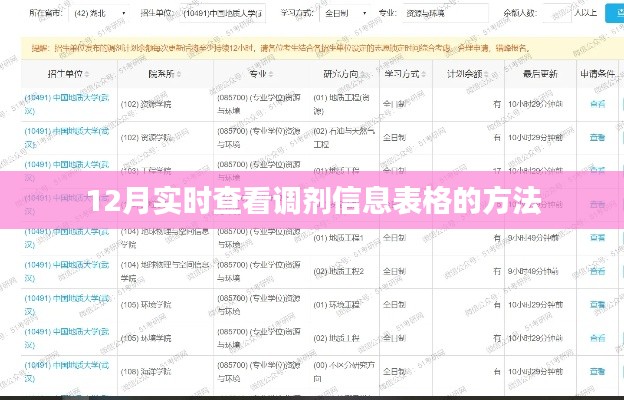Viewport: 624px width, 400px height.
Task: Open 查看 for the (01)地质工程1 row
Action: [x=597, y=238]
